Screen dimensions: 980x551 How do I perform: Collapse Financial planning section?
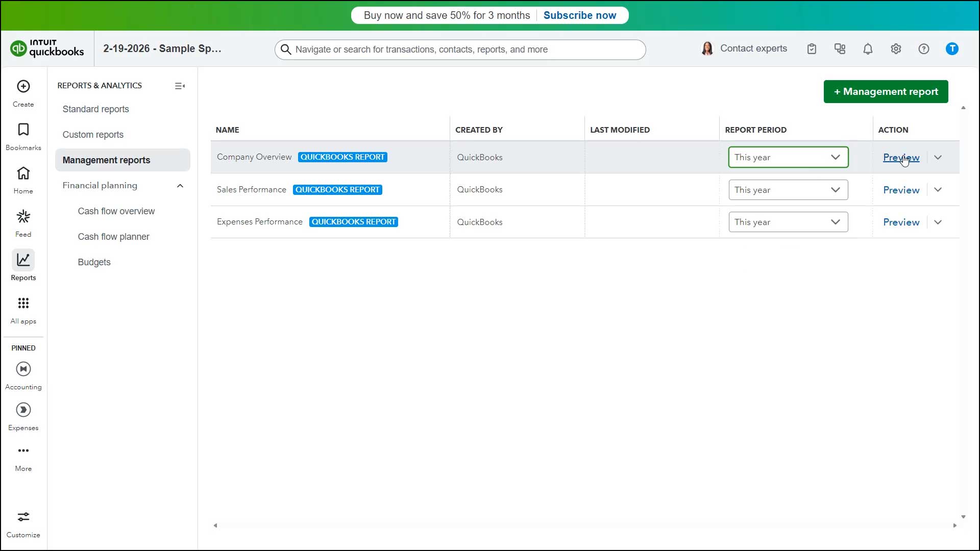[180, 186]
